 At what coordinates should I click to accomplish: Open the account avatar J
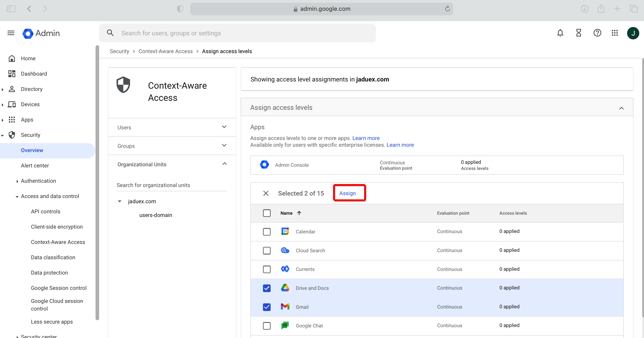click(x=633, y=33)
